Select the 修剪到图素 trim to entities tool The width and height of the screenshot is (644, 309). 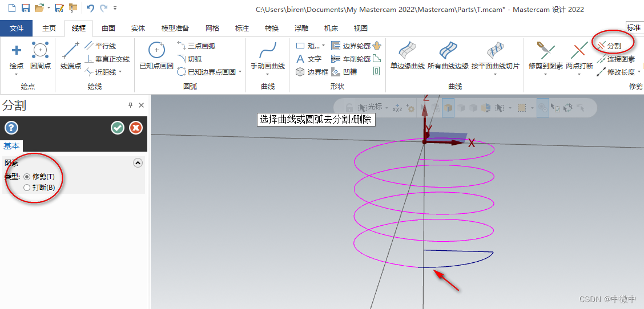tap(546, 55)
